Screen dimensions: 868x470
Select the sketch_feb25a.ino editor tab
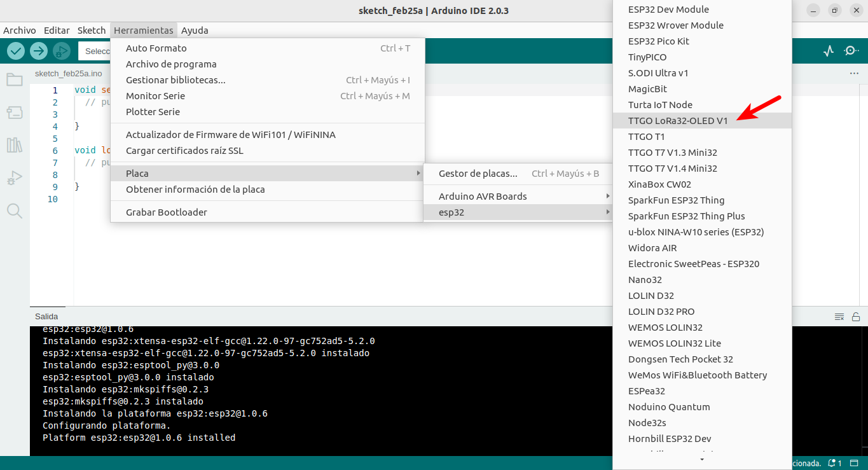[x=68, y=74]
